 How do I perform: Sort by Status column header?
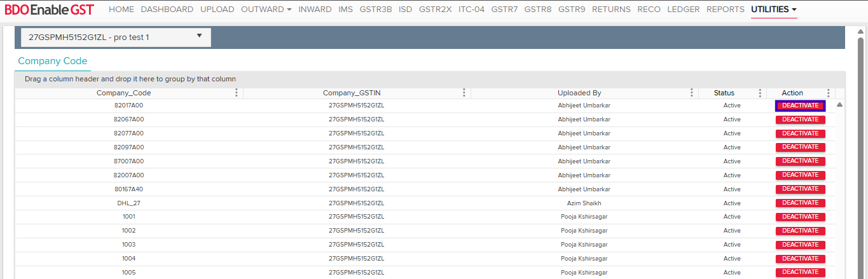(724, 93)
